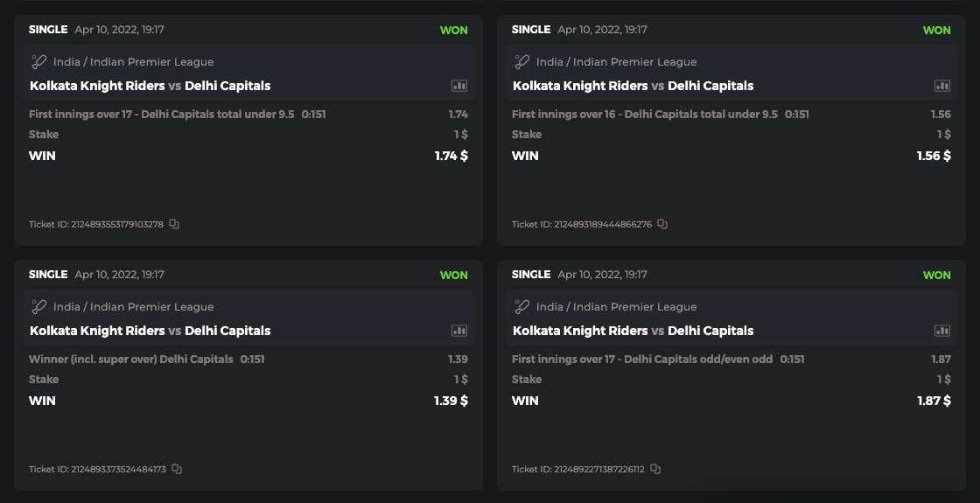Image resolution: width=980 pixels, height=503 pixels.
Task: Open match statistics icon on 1.56 odds bet
Action: (942, 86)
